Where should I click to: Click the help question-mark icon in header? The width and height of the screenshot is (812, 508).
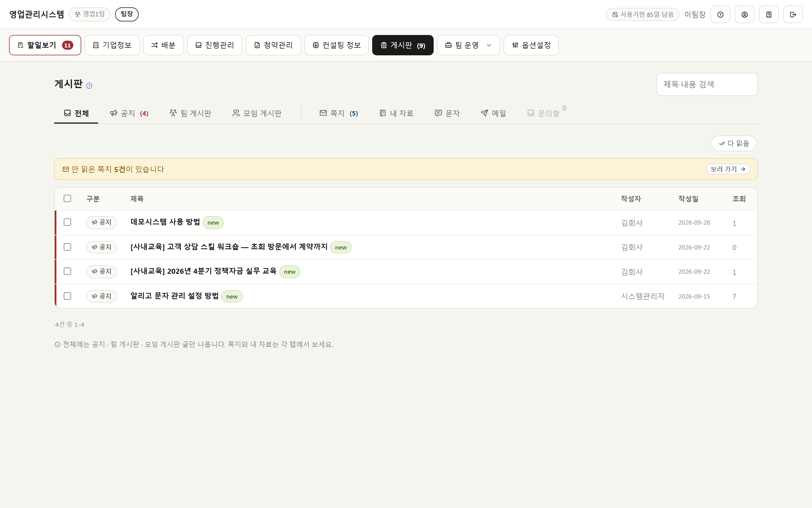coord(720,14)
